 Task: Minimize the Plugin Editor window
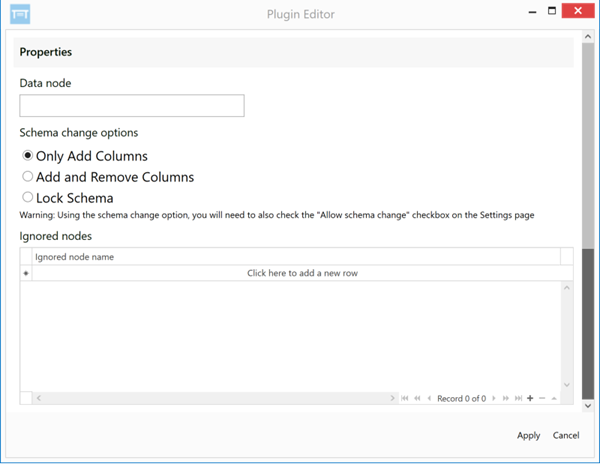[532, 11]
